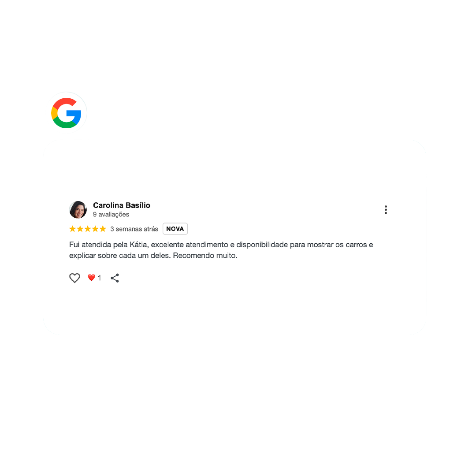This screenshot has height=476, width=476.
Task: Click the "3 semanas atrás" timestamp
Action: pyautogui.click(x=134, y=229)
